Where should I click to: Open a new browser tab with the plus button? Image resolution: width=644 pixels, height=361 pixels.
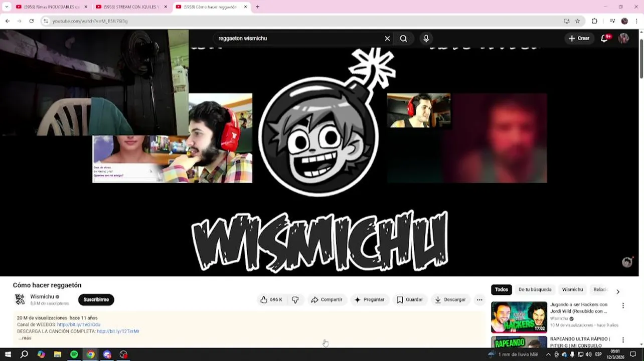tap(257, 7)
